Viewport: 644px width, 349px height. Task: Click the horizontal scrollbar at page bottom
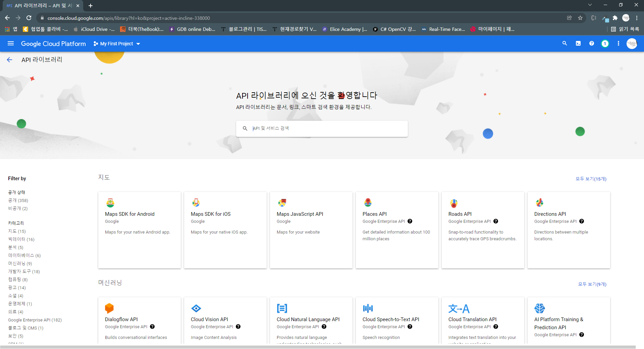point(318,347)
